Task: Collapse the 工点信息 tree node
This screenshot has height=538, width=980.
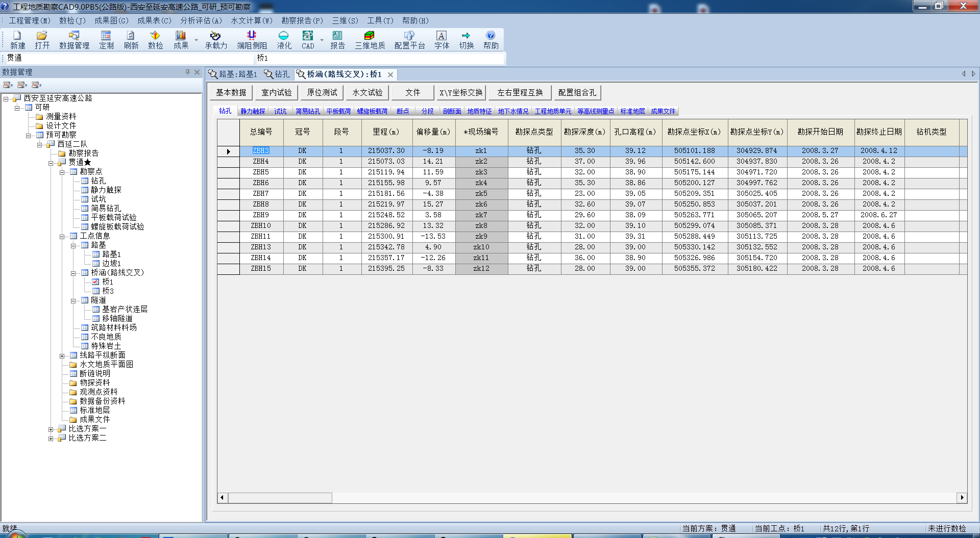Action: point(62,236)
